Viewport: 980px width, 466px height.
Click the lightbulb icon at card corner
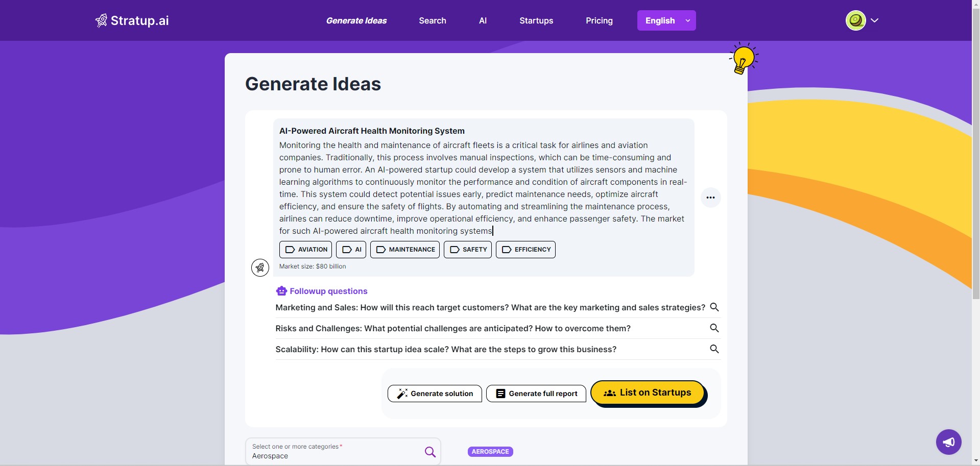743,59
